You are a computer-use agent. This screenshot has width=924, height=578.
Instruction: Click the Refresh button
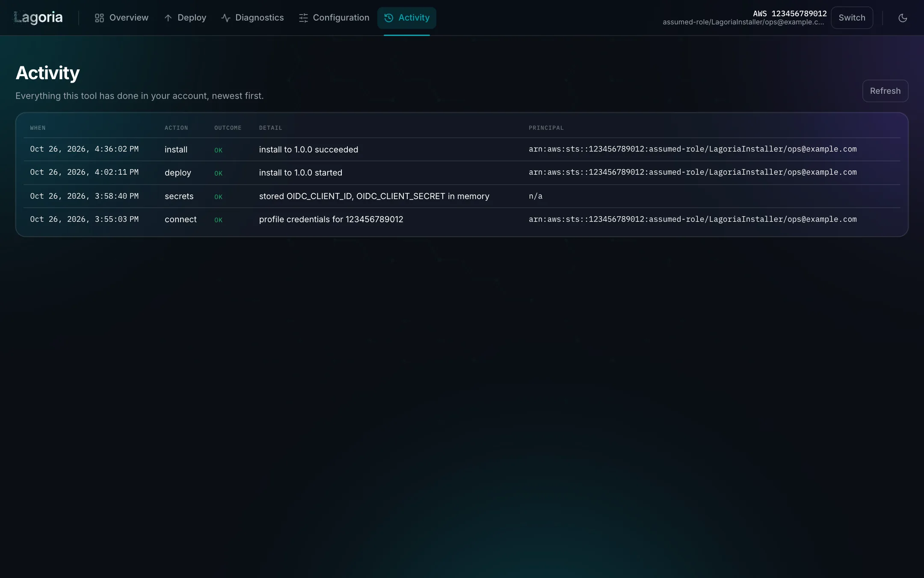coord(885,91)
